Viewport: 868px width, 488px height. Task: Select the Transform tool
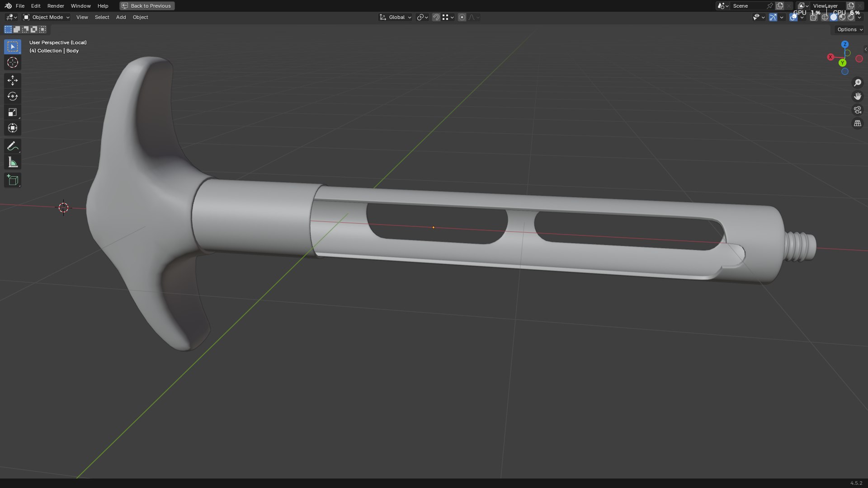(13, 128)
